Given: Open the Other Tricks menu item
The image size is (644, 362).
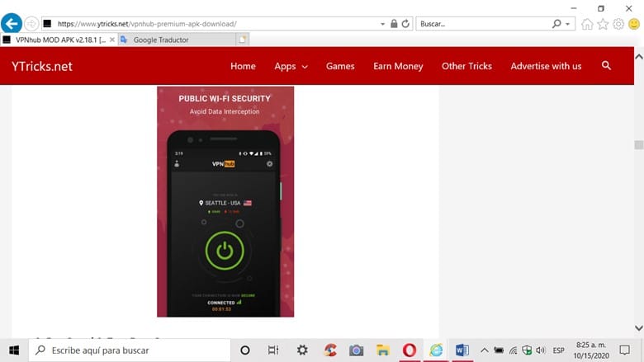Looking at the screenshot, I should point(466,66).
